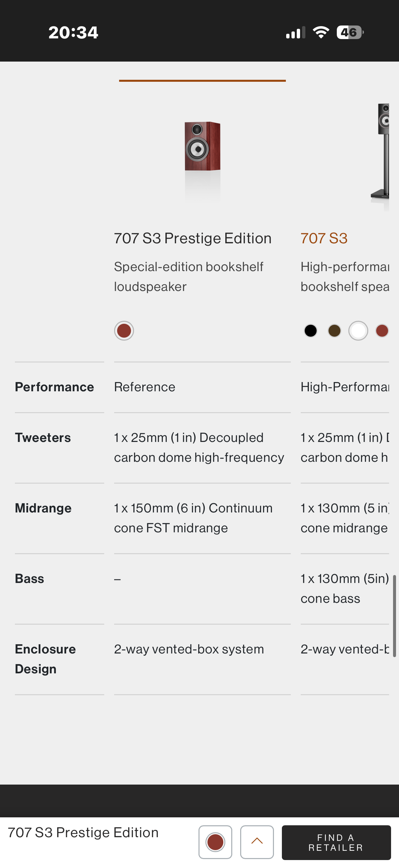Image resolution: width=399 pixels, height=868 pixels.
Task: Tap the 707 S3 Prestige Edition label in bottom bar
Action: click(x=83, y=833)
